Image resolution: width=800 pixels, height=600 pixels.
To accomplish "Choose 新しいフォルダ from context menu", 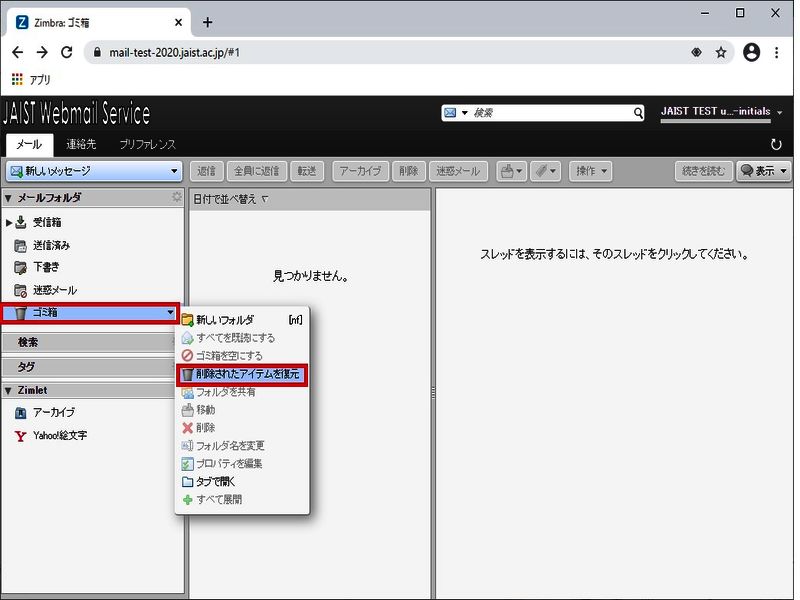I will click(x=225, y=320).
